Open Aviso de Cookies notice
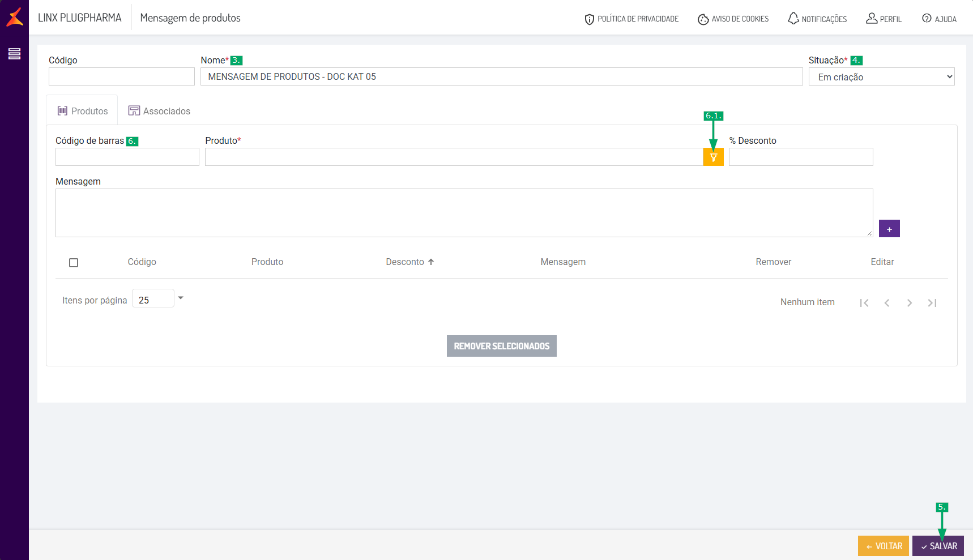The width and height of the screenshot is (973, 560). [733, 19]
